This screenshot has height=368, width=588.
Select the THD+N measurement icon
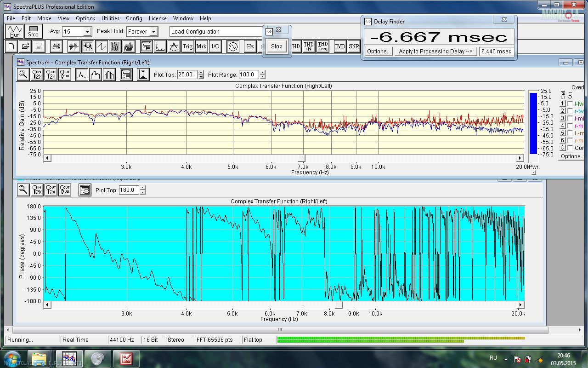pos(309,46)
